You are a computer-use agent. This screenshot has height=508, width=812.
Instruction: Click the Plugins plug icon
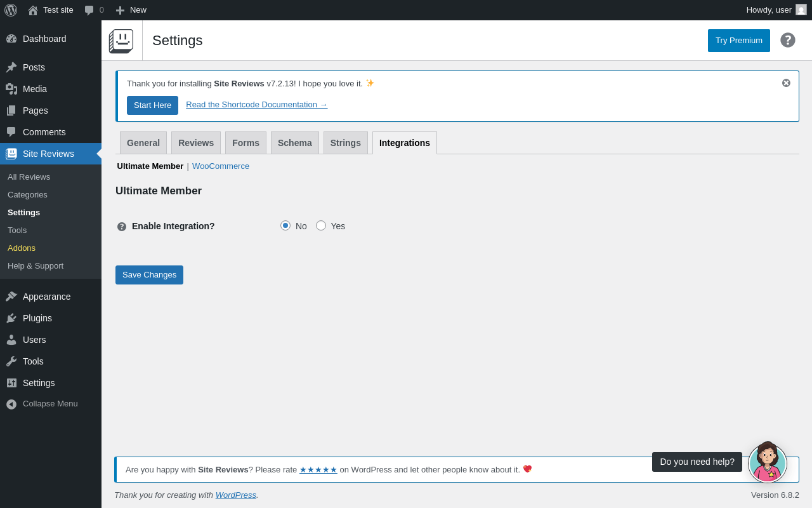click(11, 318)
